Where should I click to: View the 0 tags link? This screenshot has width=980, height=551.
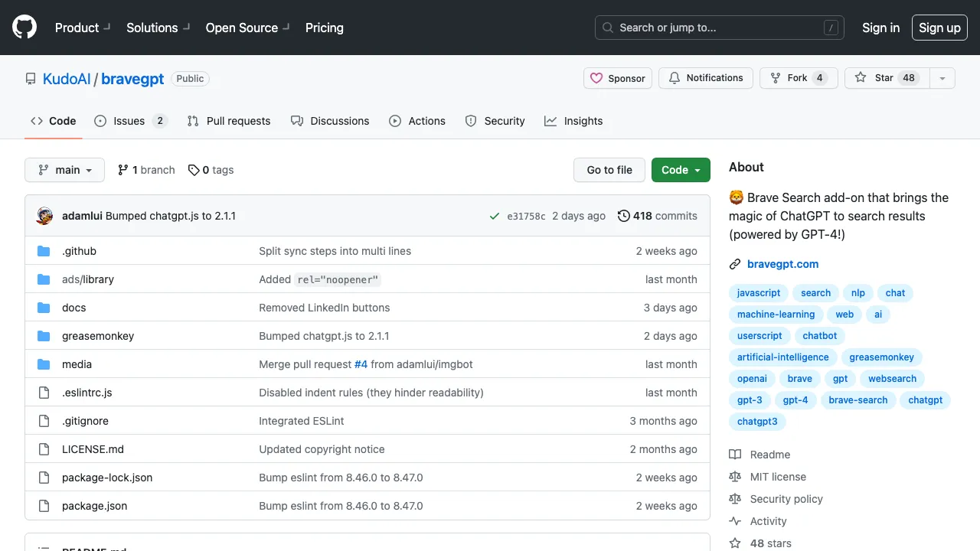(x=211, y=170)
